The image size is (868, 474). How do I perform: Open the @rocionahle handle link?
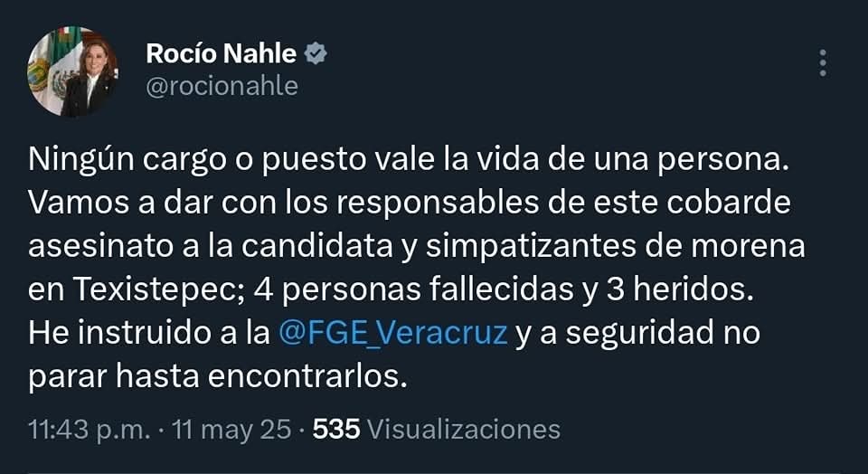(222, 86)
